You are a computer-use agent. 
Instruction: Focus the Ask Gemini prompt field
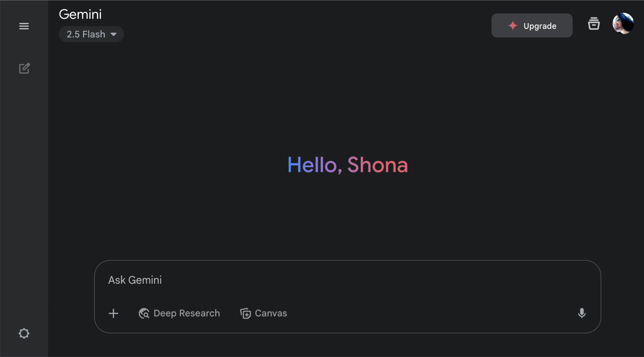coord(328,280)
